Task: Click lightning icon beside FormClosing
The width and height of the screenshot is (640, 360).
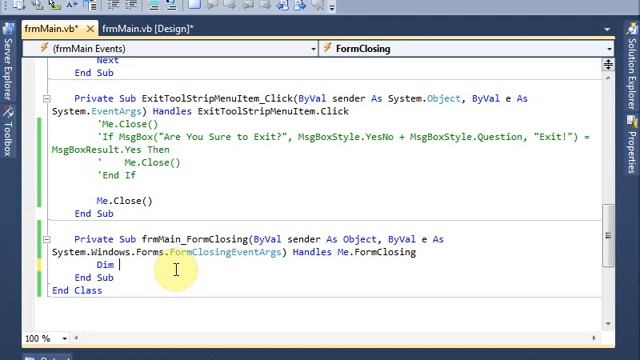Action: point(327,48)
